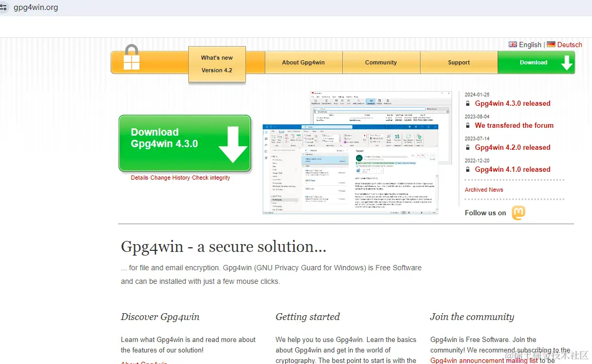Viewport: 592px width, 364px height.
Task: Click the Follow us on text
Action: pos(485,213)
